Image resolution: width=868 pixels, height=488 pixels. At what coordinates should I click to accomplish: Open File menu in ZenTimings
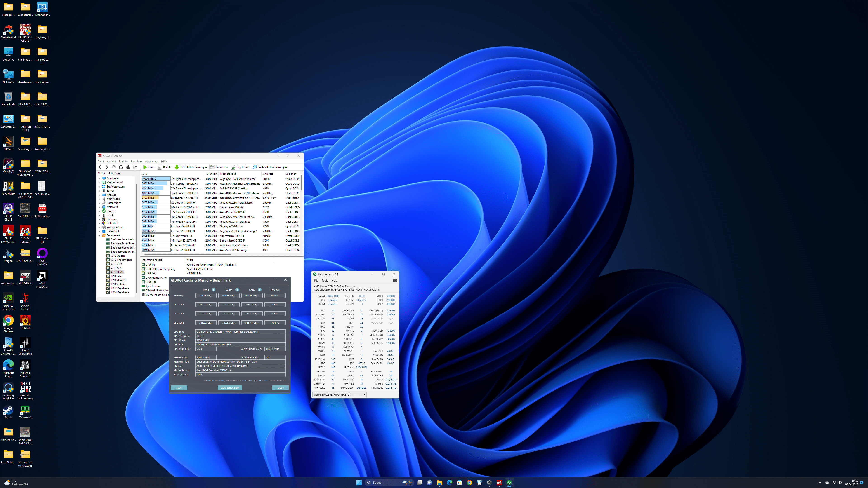(x=316, y=281)
